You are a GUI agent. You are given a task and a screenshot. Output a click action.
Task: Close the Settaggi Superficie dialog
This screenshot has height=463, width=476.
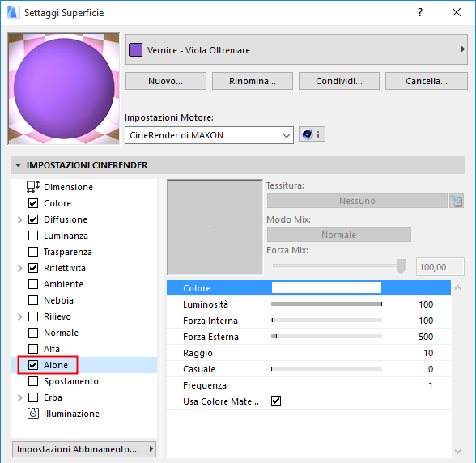457,12
